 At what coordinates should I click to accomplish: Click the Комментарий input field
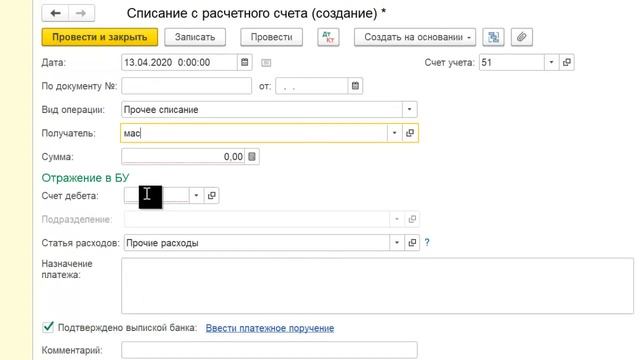pos(269,350)
